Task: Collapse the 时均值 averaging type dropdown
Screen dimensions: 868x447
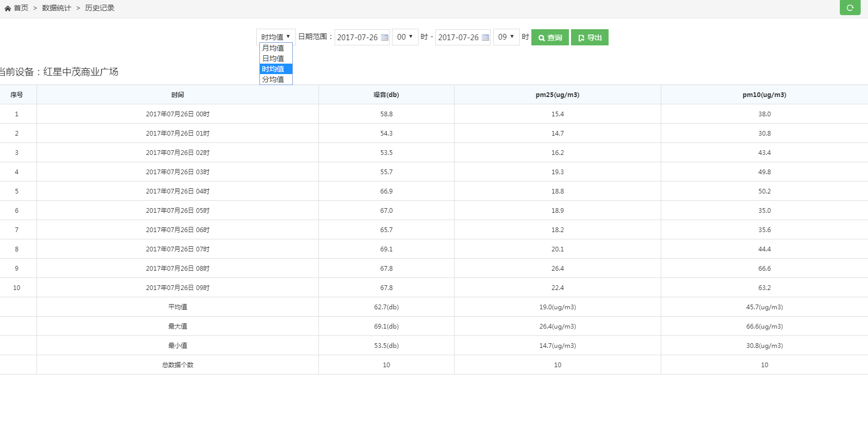Action: pos(276,37)
